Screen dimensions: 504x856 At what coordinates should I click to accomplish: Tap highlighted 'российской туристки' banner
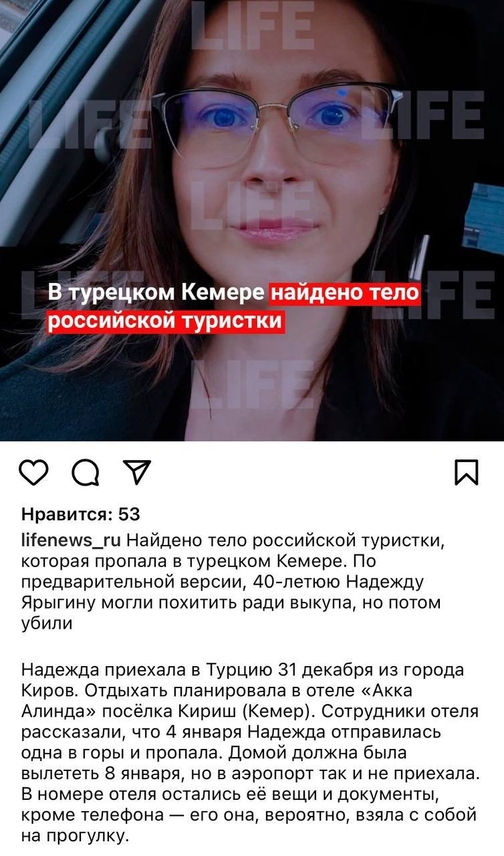166,321
